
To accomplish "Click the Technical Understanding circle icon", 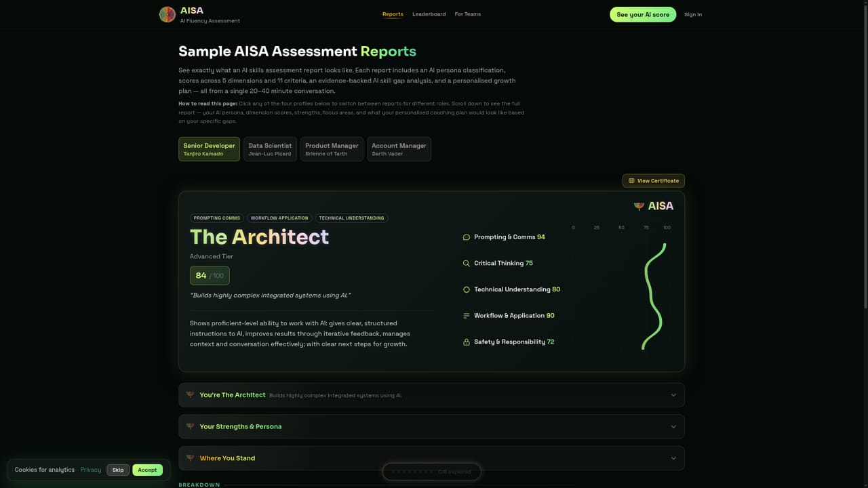I will click(x=466, y=289).
